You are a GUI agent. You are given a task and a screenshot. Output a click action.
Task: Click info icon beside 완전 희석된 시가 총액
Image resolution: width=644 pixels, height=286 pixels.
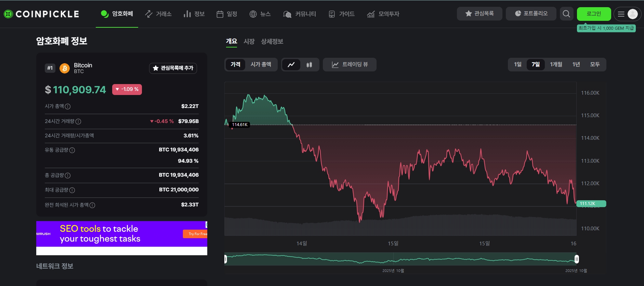click(x=92, y=205)
